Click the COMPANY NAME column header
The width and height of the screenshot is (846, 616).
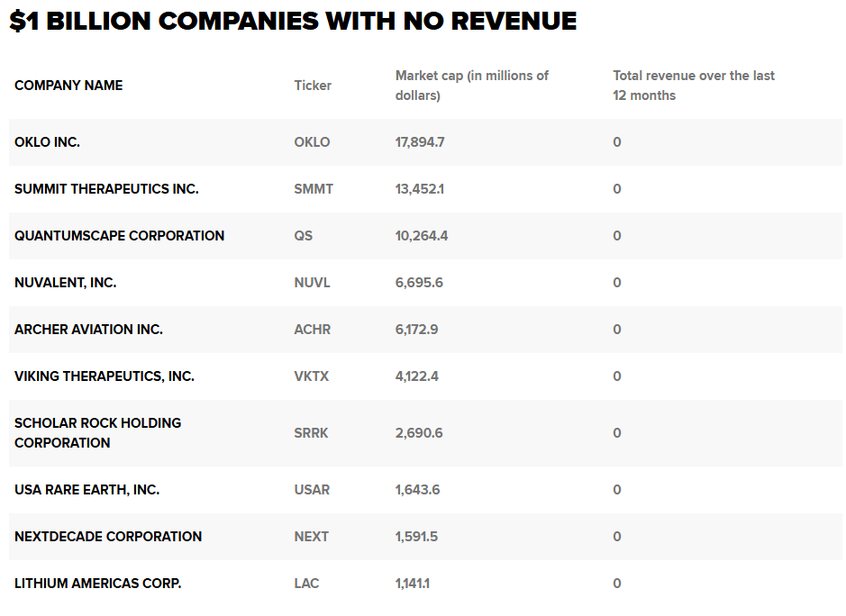click(68, 86)
